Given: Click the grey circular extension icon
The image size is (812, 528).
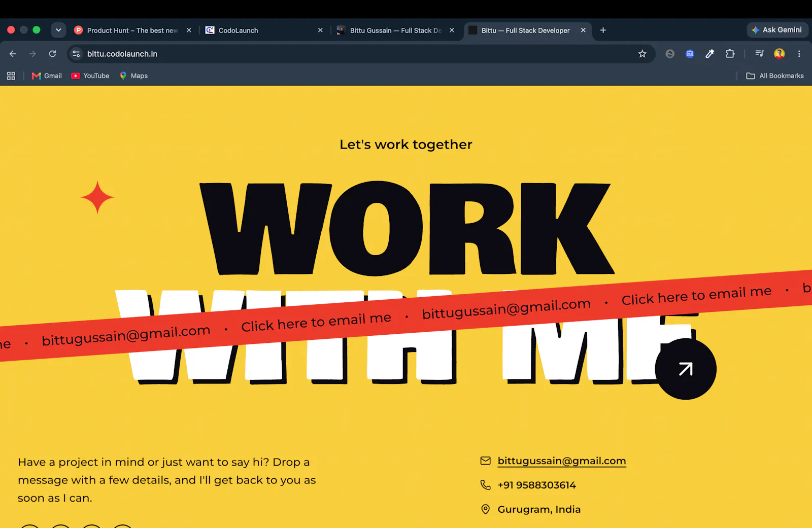Looking at the screenshot, I should click(670, 54).
